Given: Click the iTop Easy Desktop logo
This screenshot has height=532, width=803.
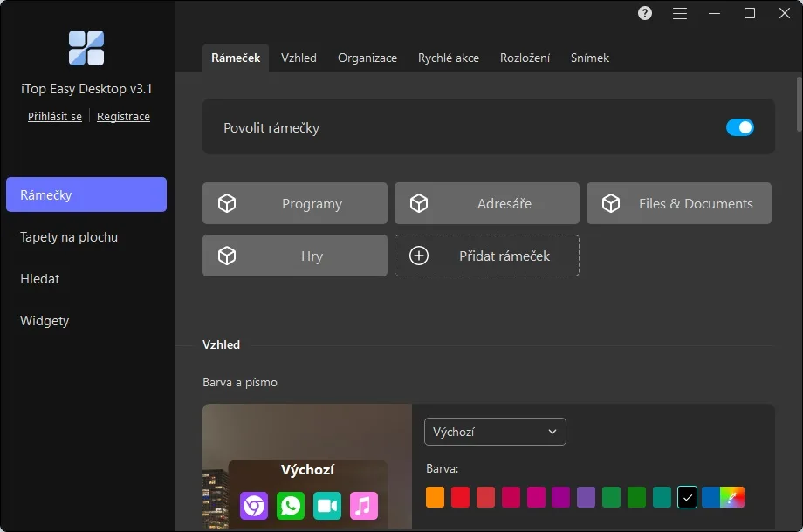Looking at the screenshot, I should [x=86, y=48].
